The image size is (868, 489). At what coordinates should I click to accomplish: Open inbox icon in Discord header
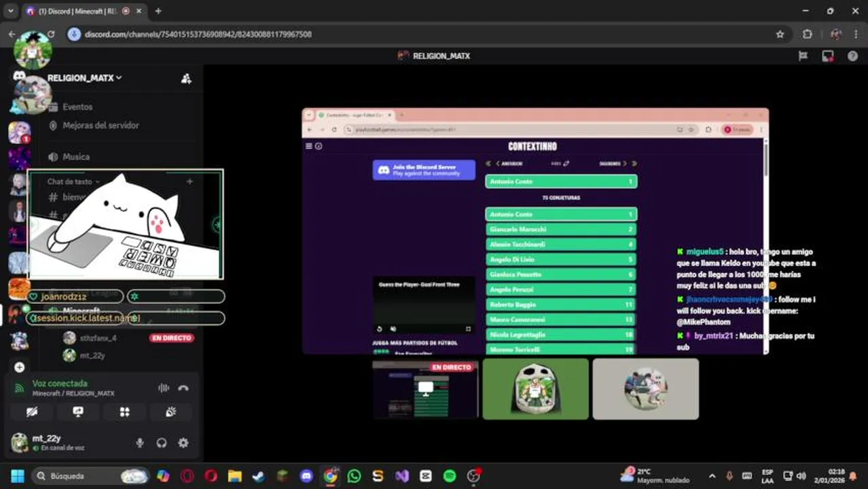coord(827,56)
